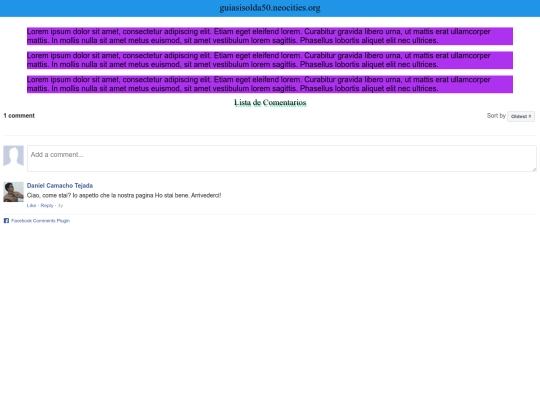Click the Facebook logo icon

6,221
